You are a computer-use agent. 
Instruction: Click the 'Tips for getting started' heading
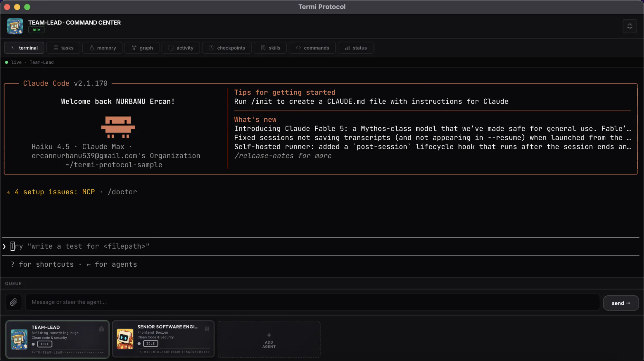pyautogui.click(x=285, y=92)
